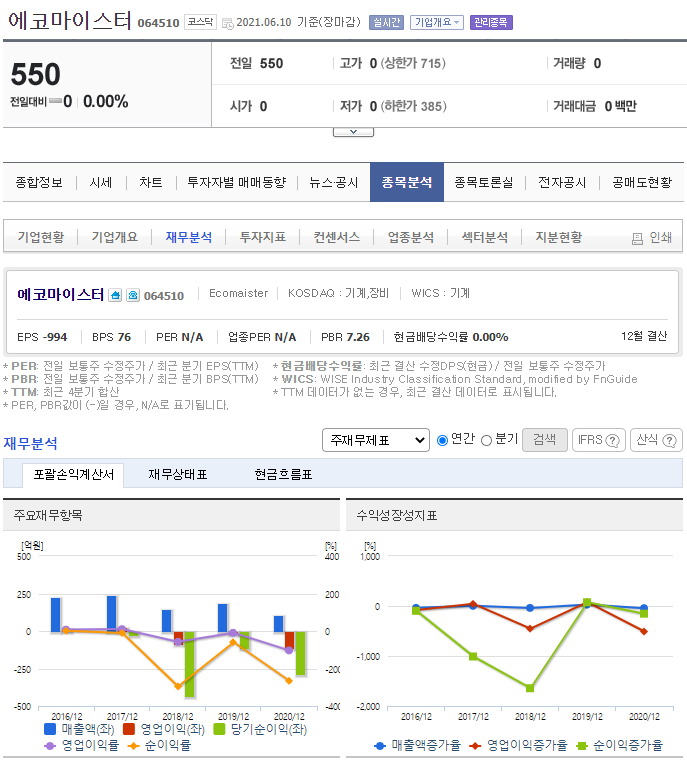This screenshot has width=687, height=762.
Task: Click the 코스닥 market badge
Action: 200,22
